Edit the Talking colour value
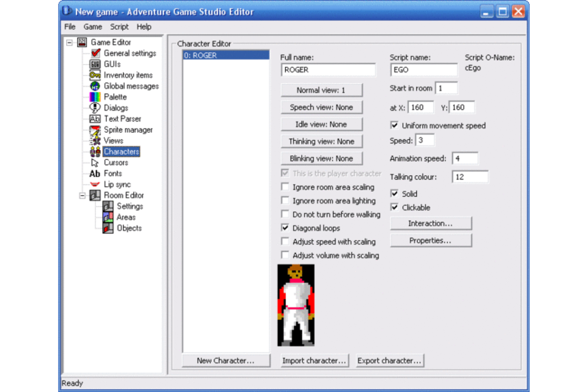This screenshot has width=588, height=392. [470, 176]
